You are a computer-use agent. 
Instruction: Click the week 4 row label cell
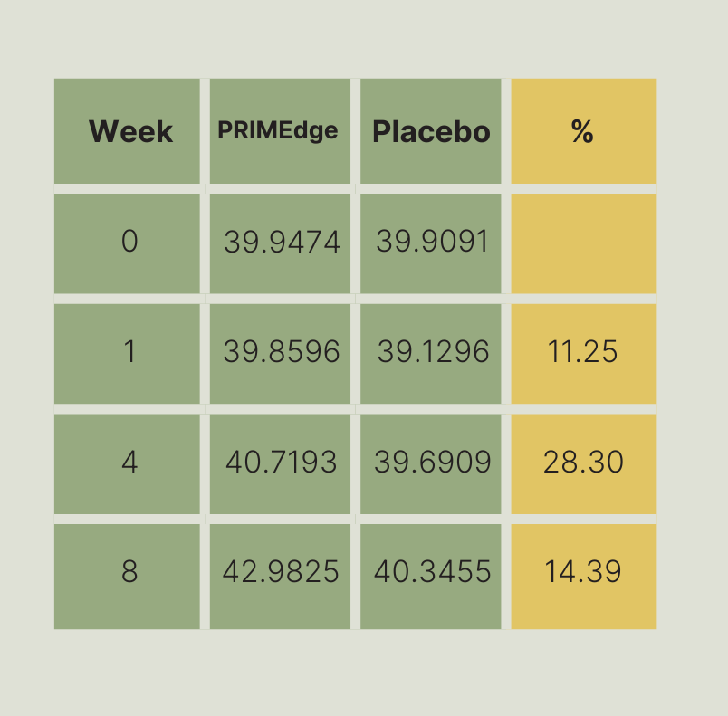pyautogui.click(x=128, y=463)
